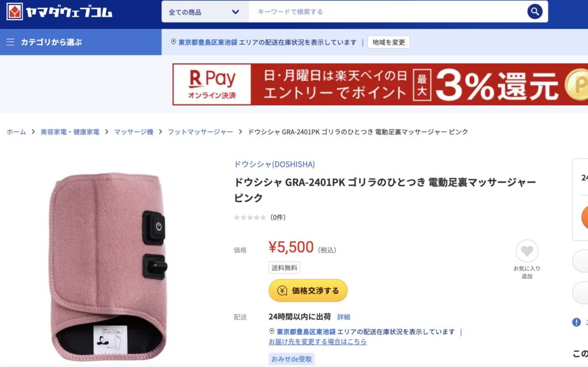Open the 全ての商品 category dropdown
Image resolution: width=588 pixels, height=367 pixels.
click(x=205, y=12)
